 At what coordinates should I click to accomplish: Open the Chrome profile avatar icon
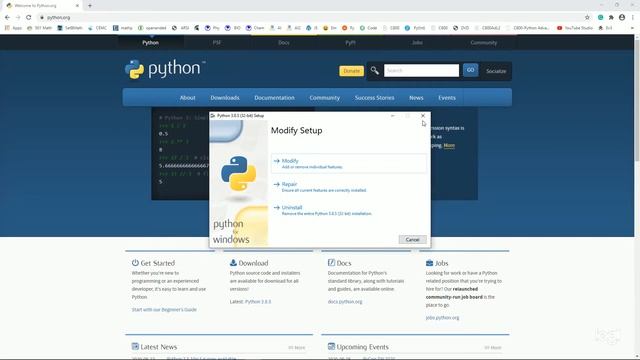[x=622, y=18]
